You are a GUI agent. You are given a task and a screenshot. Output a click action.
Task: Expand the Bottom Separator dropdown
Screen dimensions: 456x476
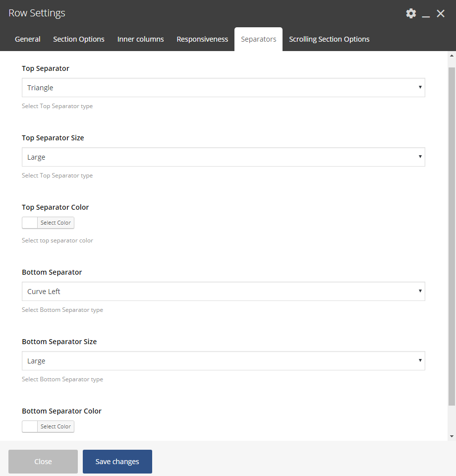click(x=223, y=292)
